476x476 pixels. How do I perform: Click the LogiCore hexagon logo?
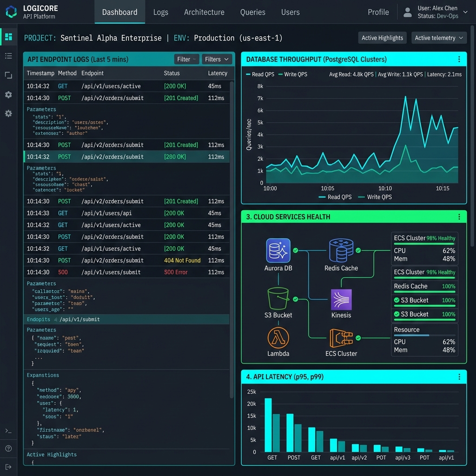(x=11, y=12)
